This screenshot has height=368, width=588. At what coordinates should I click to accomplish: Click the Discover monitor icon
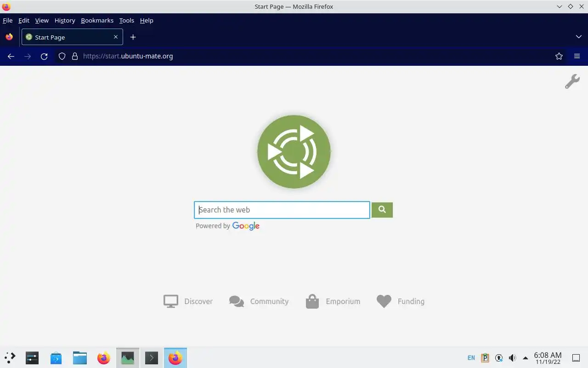click(171, 301)
